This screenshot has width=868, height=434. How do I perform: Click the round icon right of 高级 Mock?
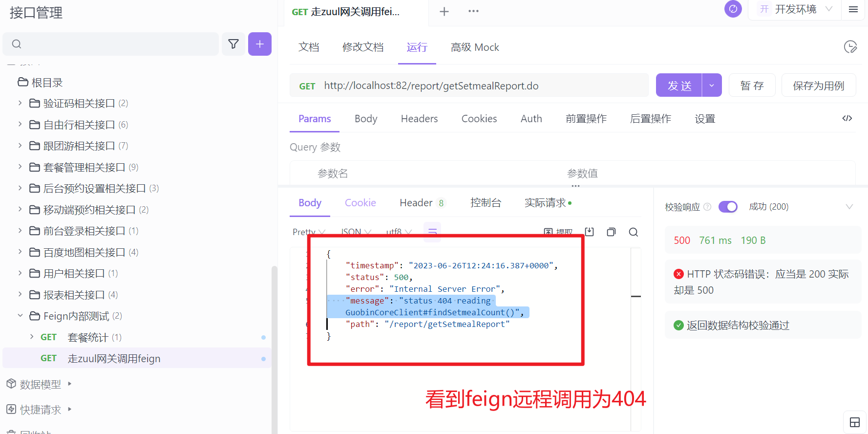(850, 47)
